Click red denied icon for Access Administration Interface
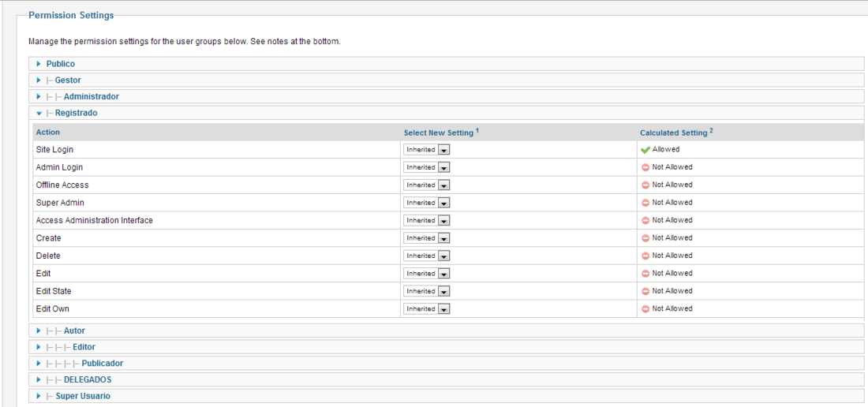Viewport: 868px width, 407px height. (x=645, y=221)
